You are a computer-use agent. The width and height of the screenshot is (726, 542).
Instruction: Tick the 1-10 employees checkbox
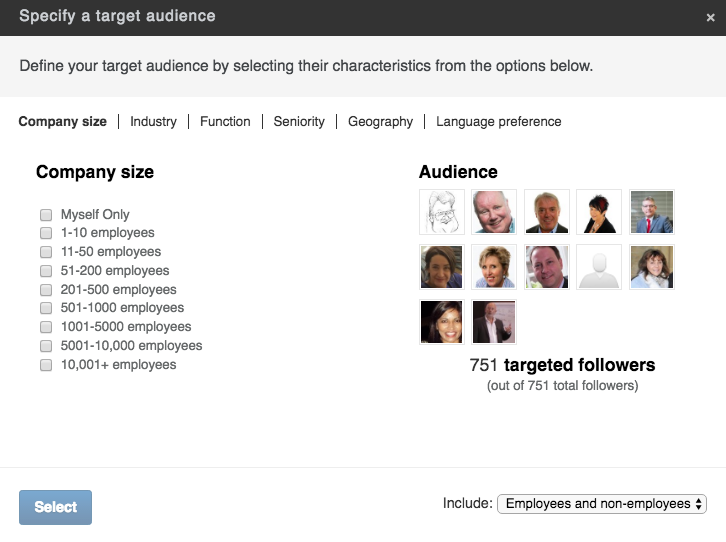pos(46,233)
